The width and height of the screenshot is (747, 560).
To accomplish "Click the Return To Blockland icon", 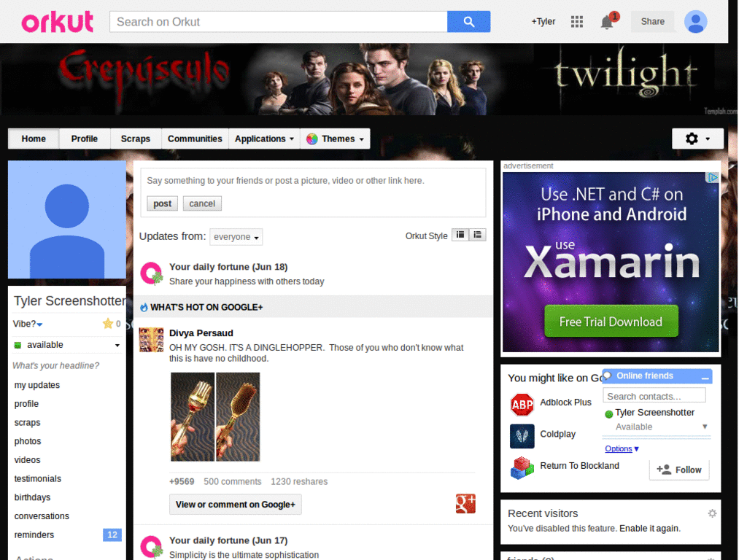I will (x=522, y=467).
